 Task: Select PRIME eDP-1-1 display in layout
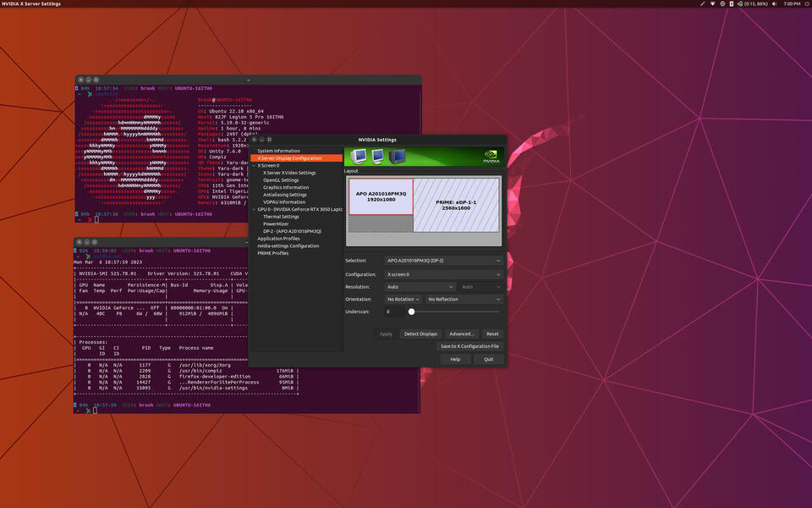[456, 205]
